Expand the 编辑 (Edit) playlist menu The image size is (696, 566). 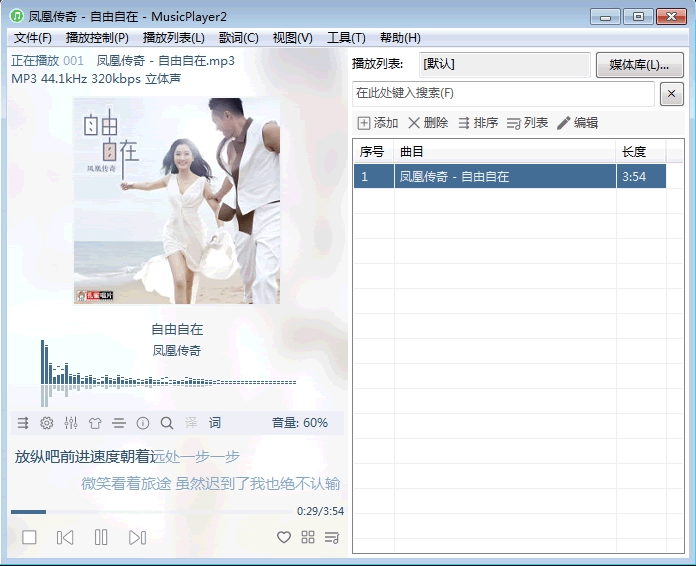[x=577, y=123]
